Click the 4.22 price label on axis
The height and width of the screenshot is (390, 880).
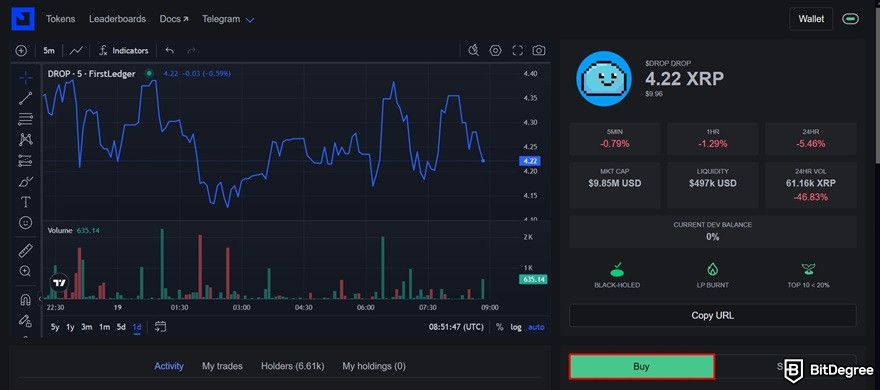(x=530, y=161)
